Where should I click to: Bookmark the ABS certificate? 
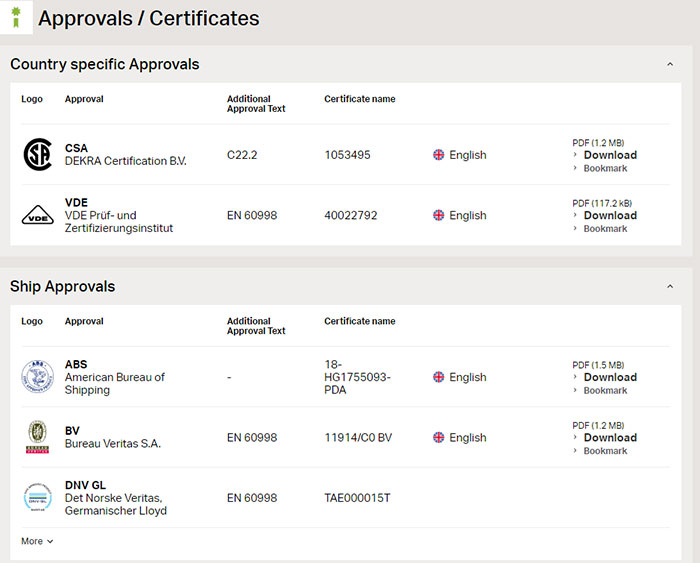(605, 390)
